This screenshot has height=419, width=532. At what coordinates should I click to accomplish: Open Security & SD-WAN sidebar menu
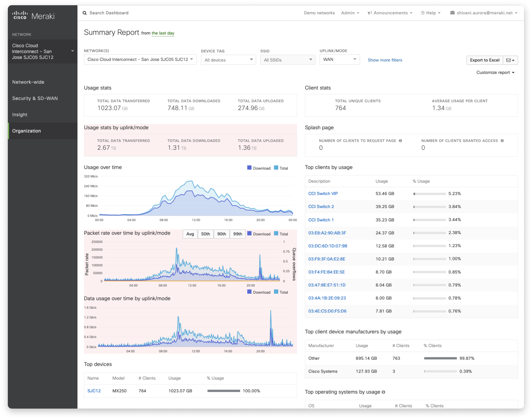35,98
